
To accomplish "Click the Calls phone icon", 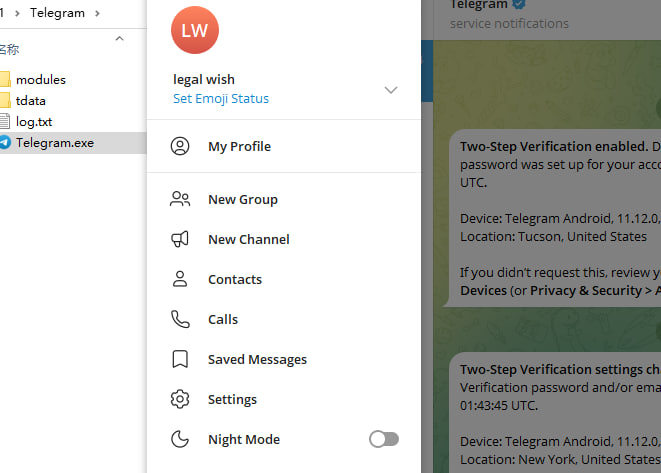I will click(x=180, y=319).
